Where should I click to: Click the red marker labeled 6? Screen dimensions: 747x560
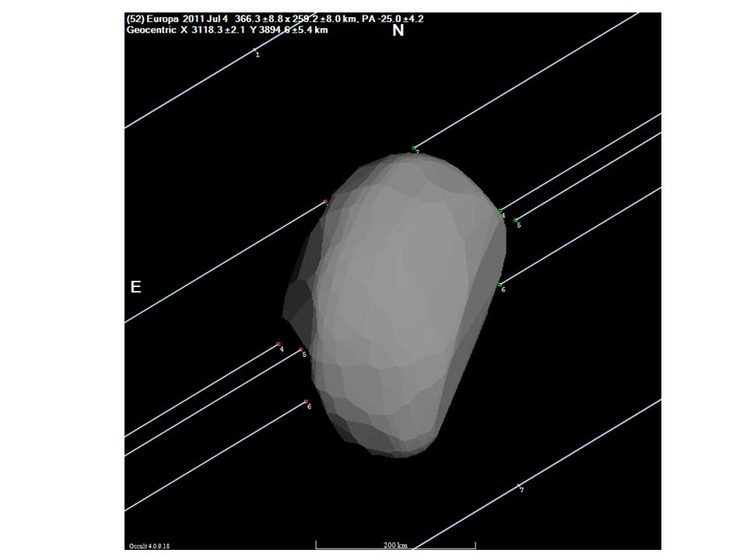306,401
